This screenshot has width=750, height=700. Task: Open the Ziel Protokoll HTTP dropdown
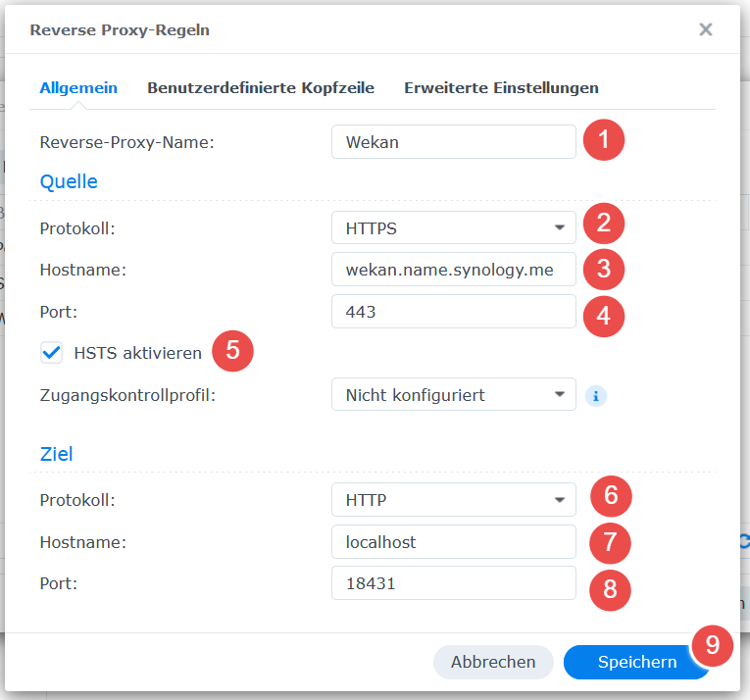point(454,500)
